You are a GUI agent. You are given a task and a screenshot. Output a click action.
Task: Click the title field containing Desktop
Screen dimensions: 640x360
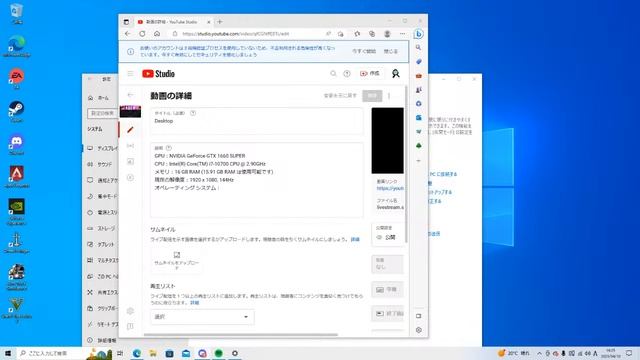tap(256, 121)
